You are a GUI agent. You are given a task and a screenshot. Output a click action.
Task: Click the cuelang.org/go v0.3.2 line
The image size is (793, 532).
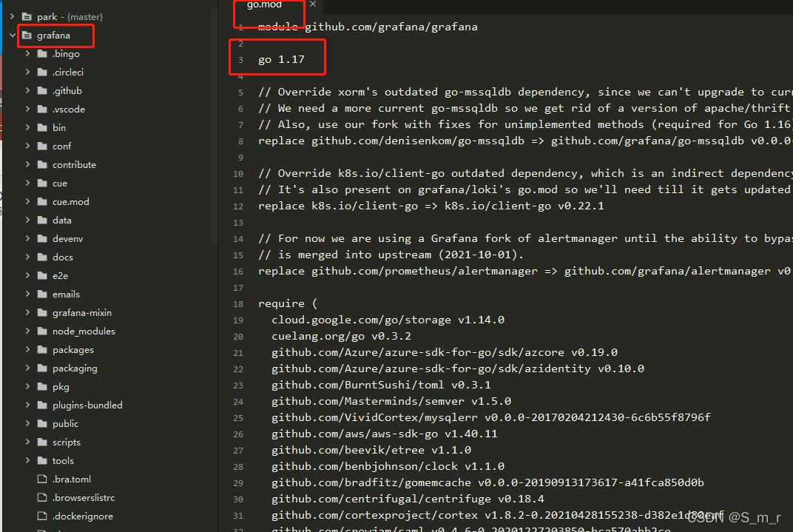[x=341, y=337]
